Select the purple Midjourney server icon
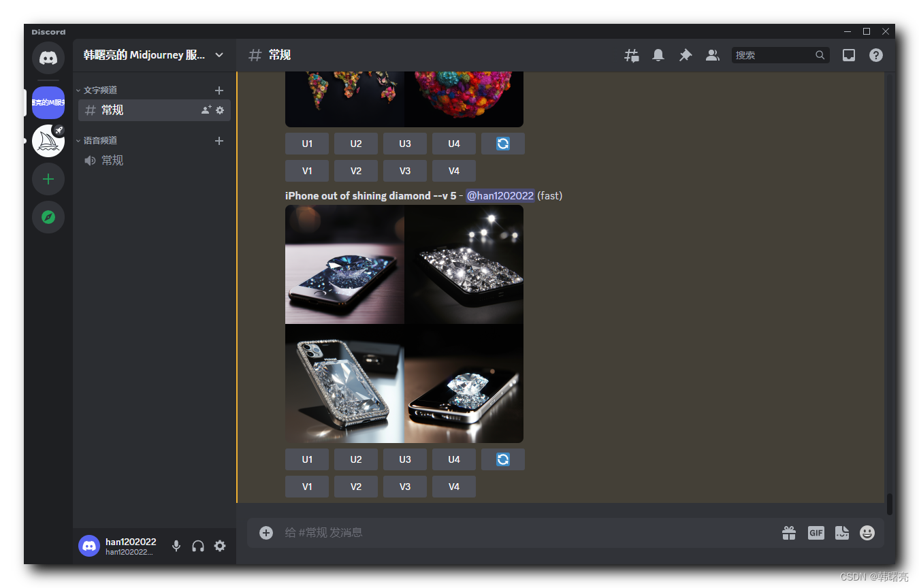Image resolution: width=919 pixels, height=588 pixels. pyautogui.click(x=48, y=103)
